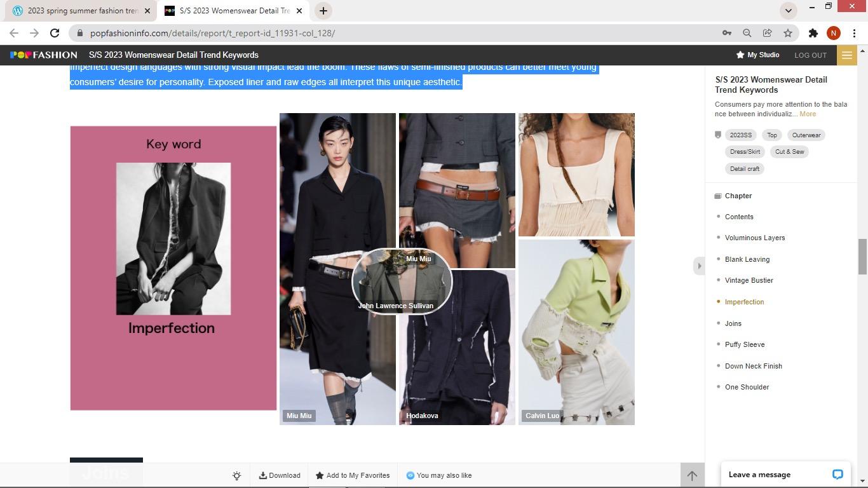Open You may also like
The image size is (868, 488).
[x=439, y=475]
